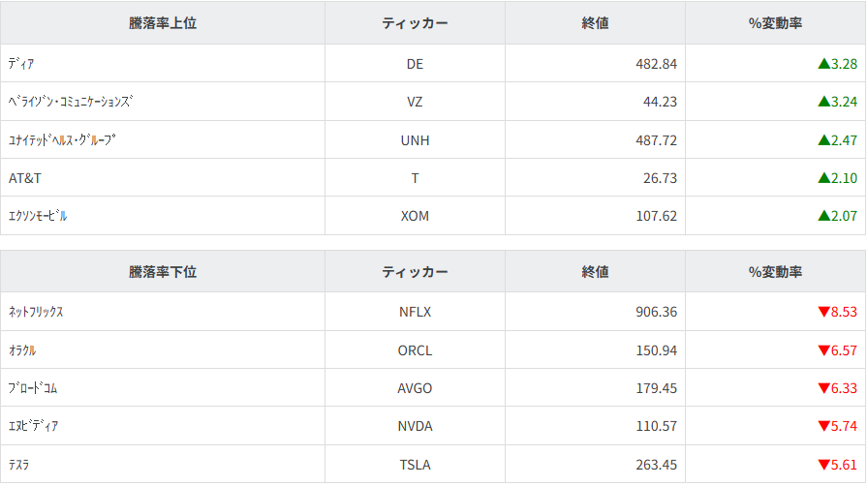
Task: Click the green up arrow next to 2.47
Action: 823,140
